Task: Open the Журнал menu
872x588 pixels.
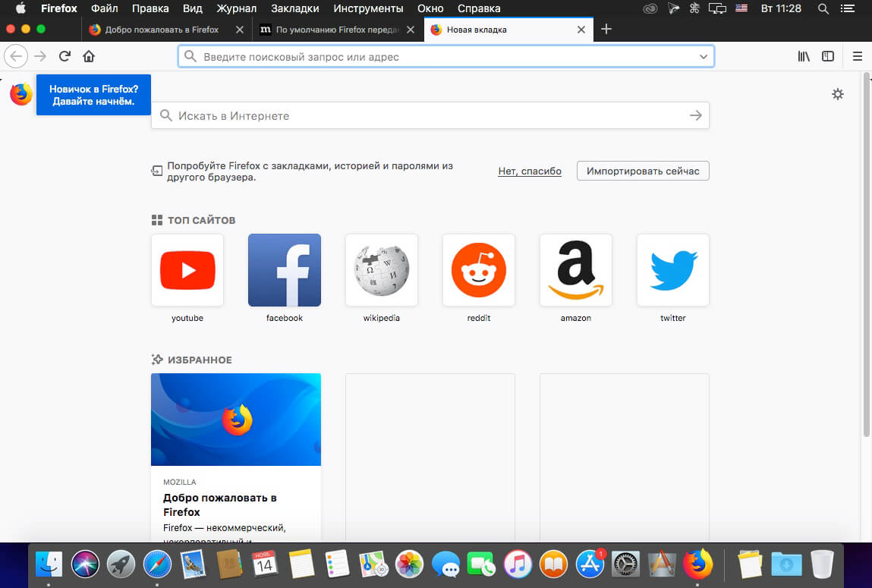Action: [x=236, y=8]
